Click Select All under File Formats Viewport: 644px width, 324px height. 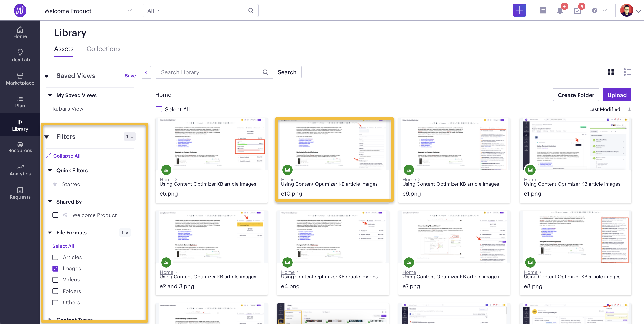[63, 246]
